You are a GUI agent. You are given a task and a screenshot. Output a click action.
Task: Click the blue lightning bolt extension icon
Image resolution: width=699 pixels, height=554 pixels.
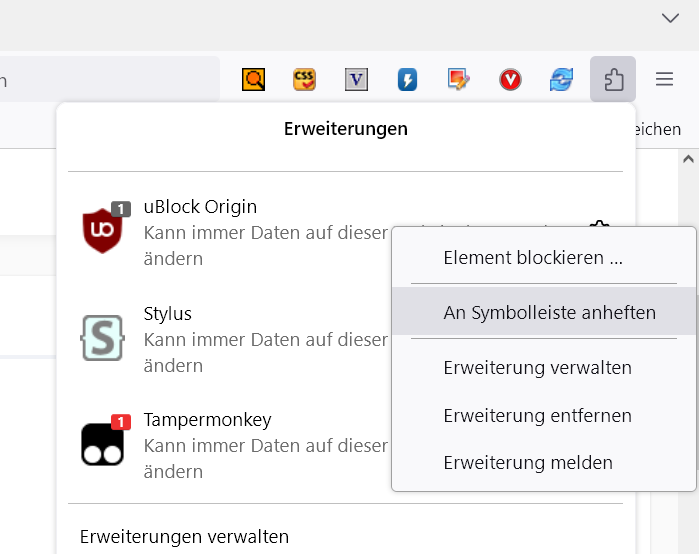point(407,79)
